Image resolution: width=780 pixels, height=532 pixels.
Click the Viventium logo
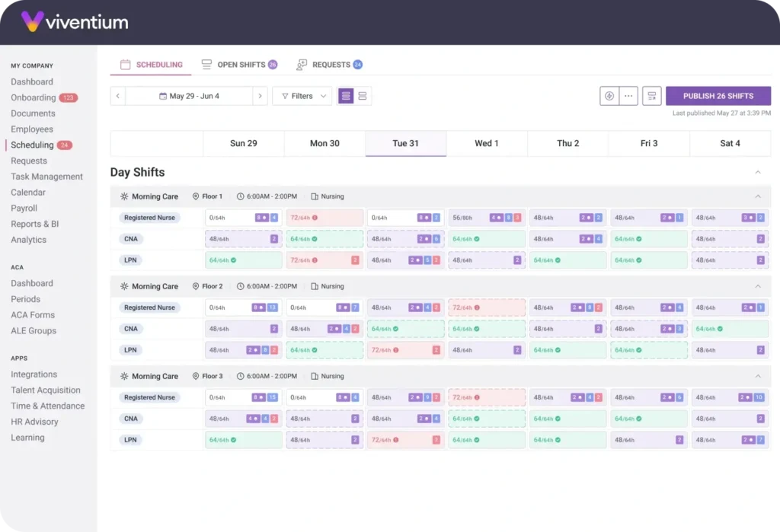[x=75, y=21]
